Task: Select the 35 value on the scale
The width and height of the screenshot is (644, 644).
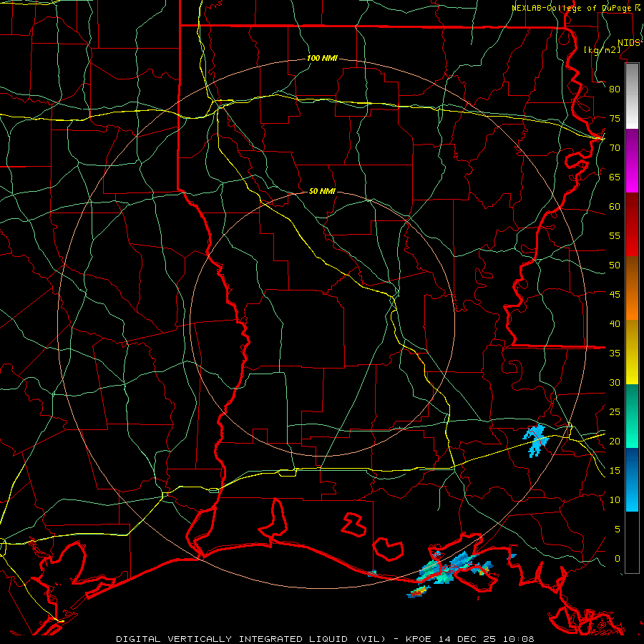Action: (615, 353)
